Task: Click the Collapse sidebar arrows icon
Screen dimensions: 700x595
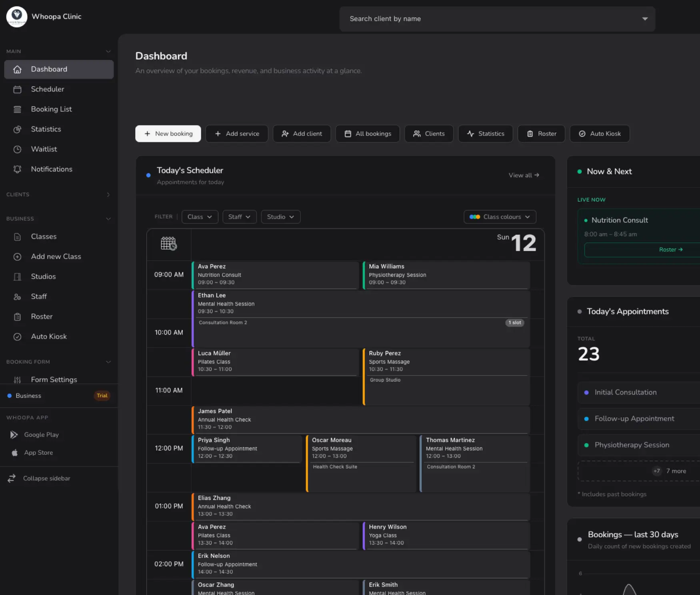Action: [x=12, y=478]
